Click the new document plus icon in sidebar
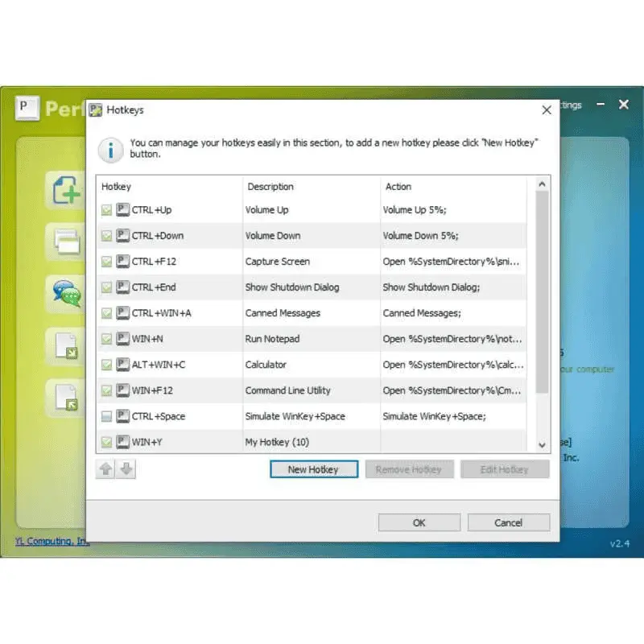Screen dimensions: 644x644 [x=66, y=190]
